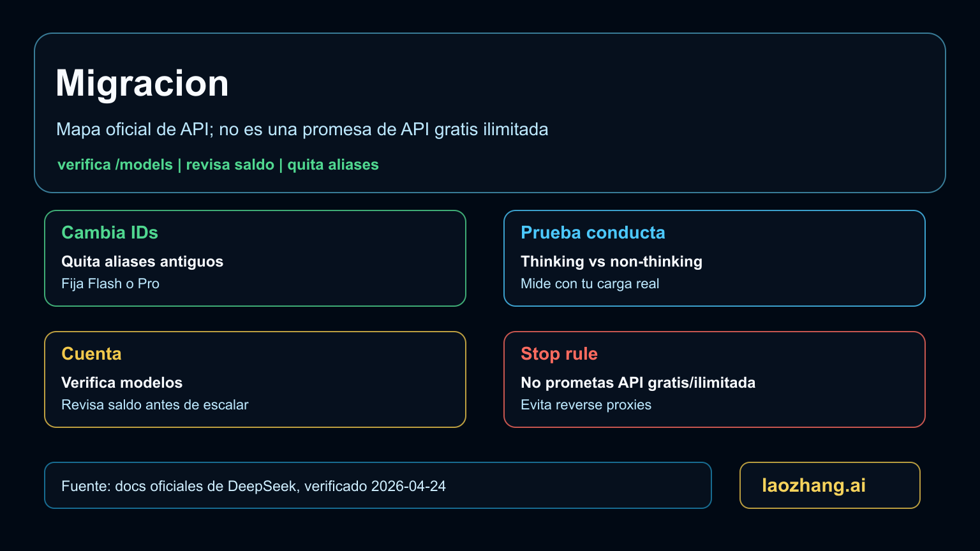Screen dimensions: 980x551
Task: Click the 'Thinking vs non-thinking' heading
Action: pos(611,261)
